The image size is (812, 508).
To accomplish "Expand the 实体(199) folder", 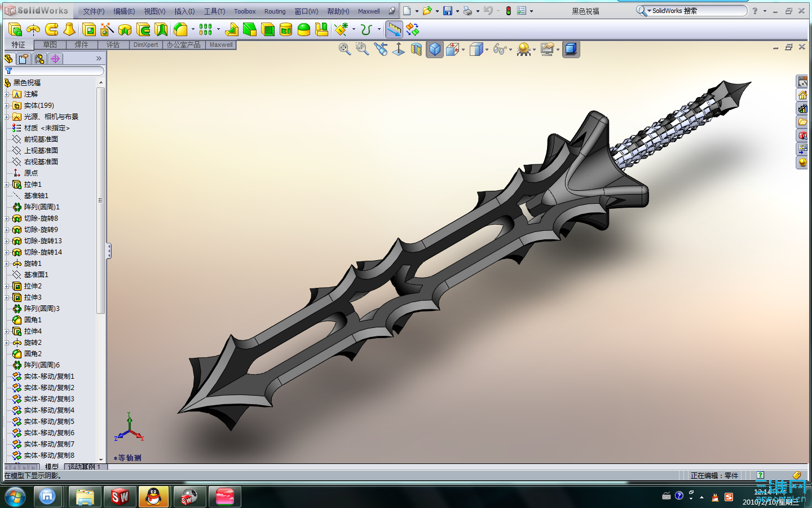I will [x=7, y=106].
